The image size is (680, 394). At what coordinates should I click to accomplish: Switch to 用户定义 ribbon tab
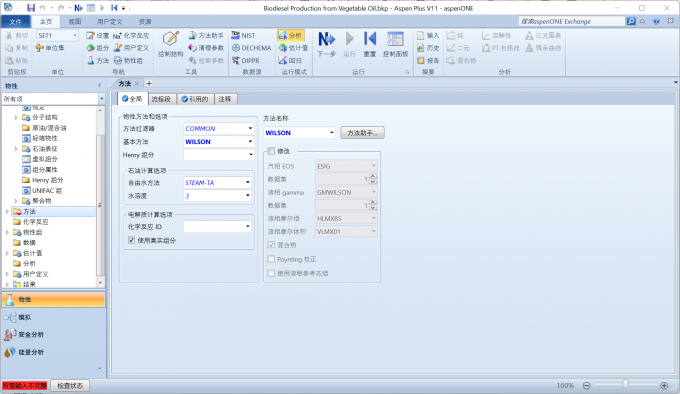coord(109,22)
